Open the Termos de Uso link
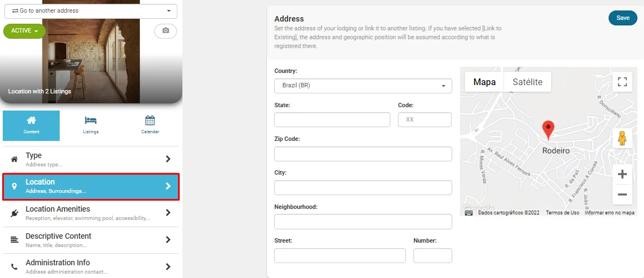This screenshot has height=278, width=644. click(562, 213)
